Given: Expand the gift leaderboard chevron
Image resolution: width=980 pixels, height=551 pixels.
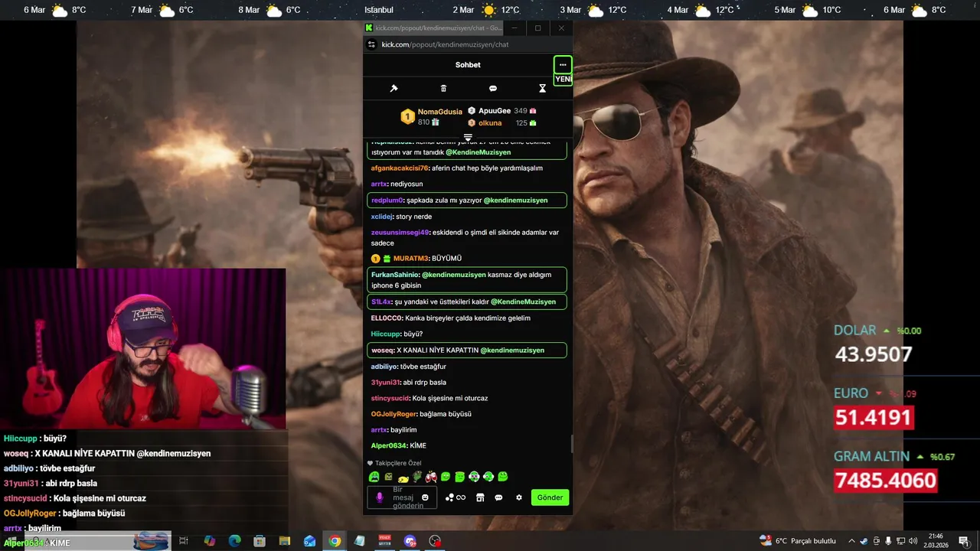Looking at the screenshot, I should tap(468, 138).
